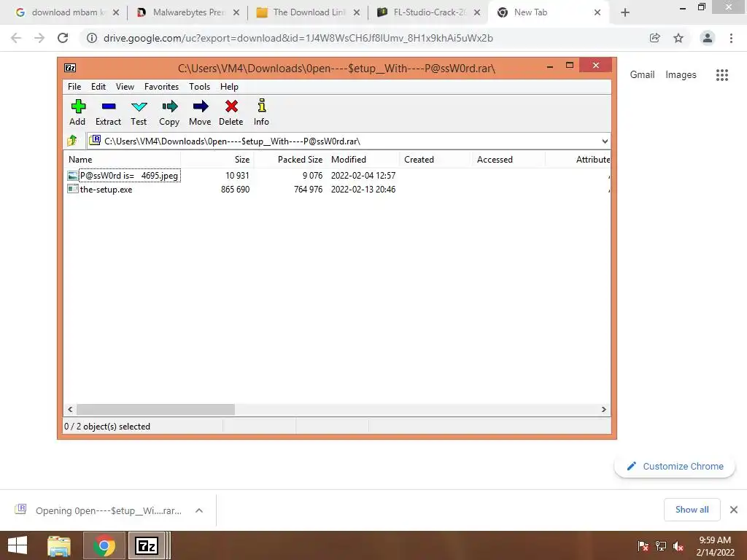Open a new Chrome tab
This screenshot has width=747, height=560.
[x=625, y=12]
